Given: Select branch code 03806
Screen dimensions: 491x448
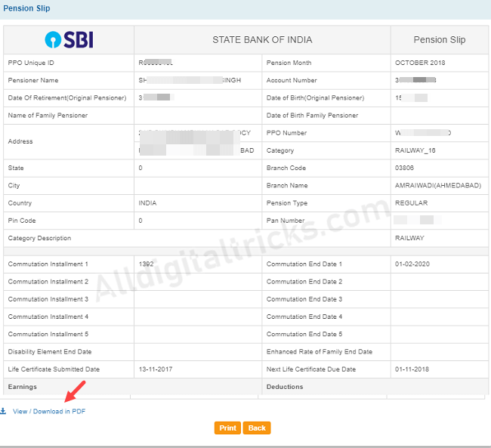Looking at the screenshot, I should point(404,168).
